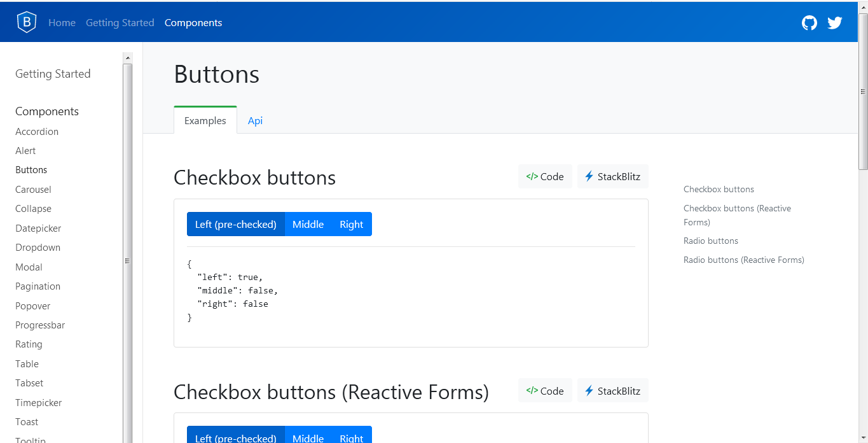
Task: Switch to the Api tab
Action: (x=255, y=120)
